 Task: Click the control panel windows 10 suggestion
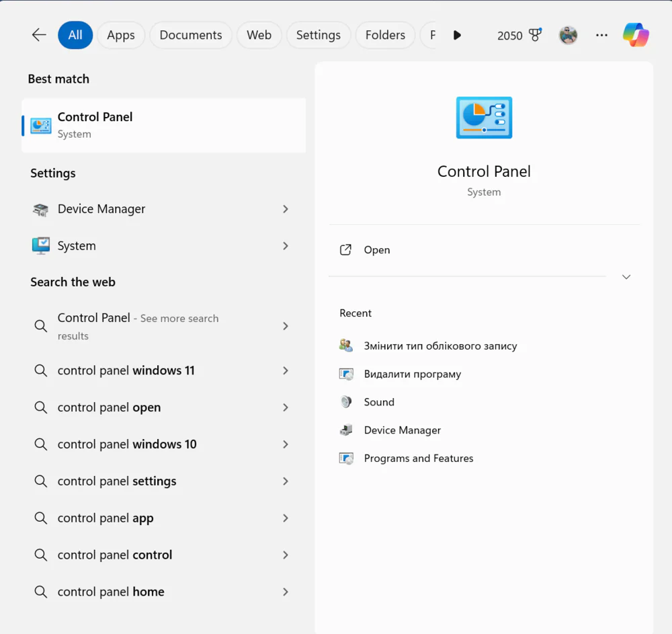click(x=164, y=444)
